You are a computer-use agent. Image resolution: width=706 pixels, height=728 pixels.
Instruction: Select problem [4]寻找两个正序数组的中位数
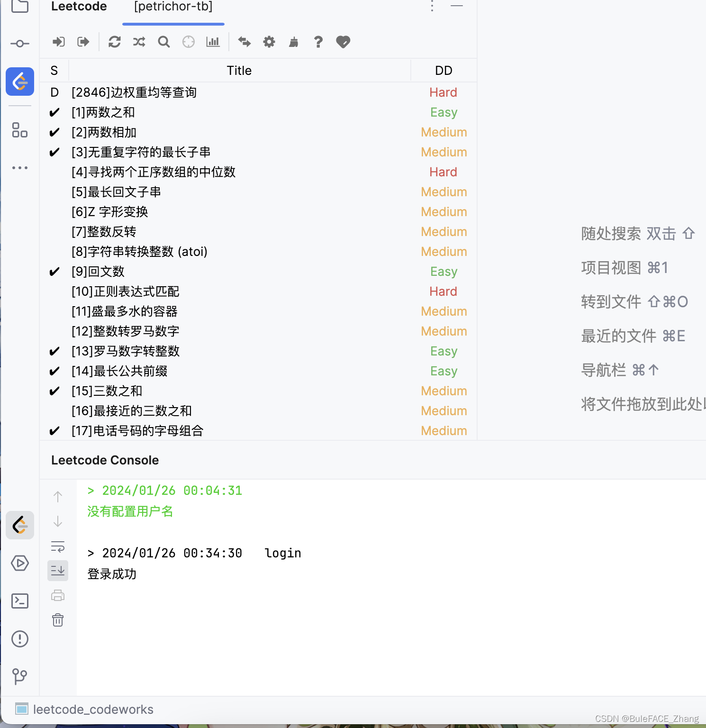click(258, 172)
